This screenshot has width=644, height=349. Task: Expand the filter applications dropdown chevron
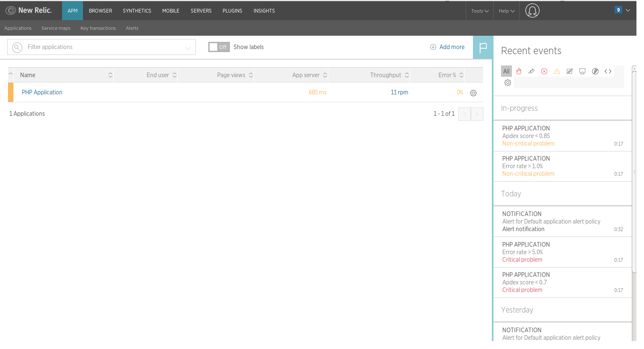(x=188, y=48)
